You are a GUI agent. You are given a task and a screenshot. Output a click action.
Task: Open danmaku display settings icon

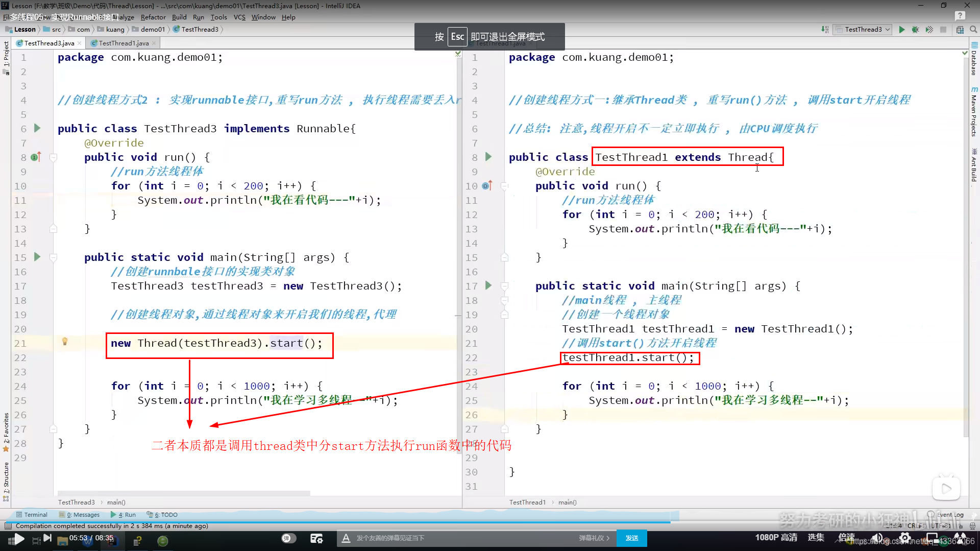[x=316, y=538]
